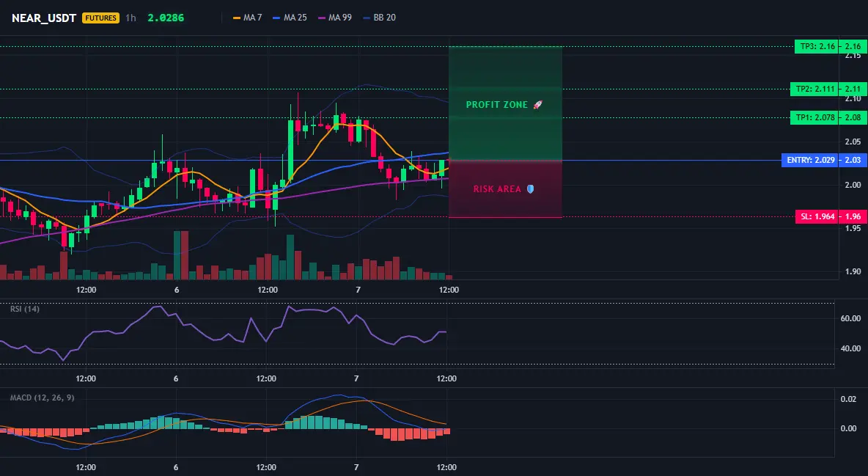Viewport: 868px width, 476px height.
Task: Click the 1.96 axis tag beside SL
Action: (853, 216)
